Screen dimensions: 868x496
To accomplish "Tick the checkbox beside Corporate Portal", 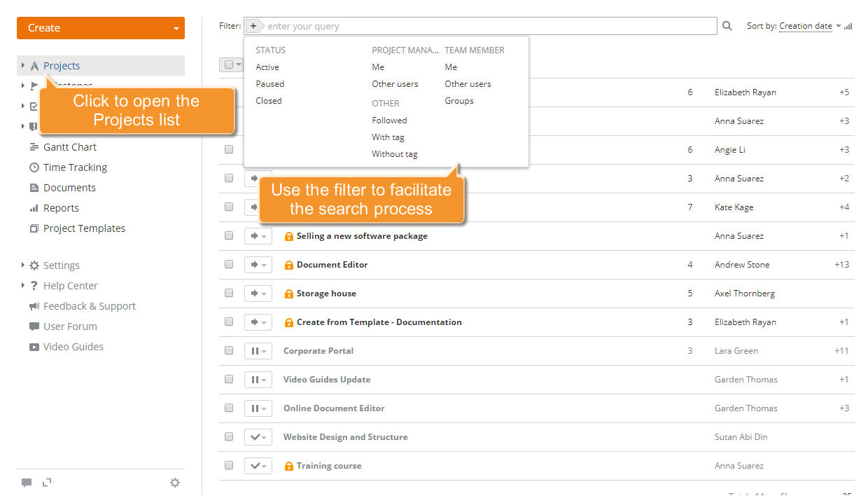I will pyautogui.click(x=229, y=350).
